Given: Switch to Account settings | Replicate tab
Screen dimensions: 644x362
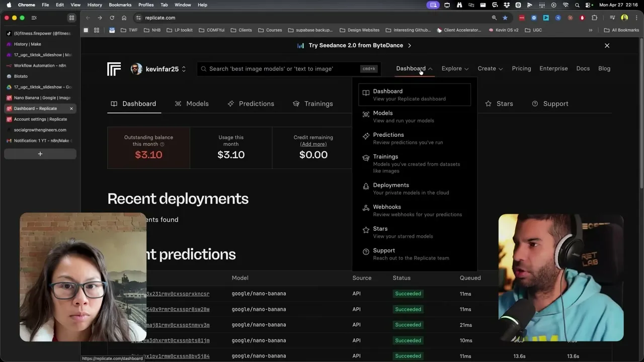Looking at the screenshot, I should tap(40, 119).
